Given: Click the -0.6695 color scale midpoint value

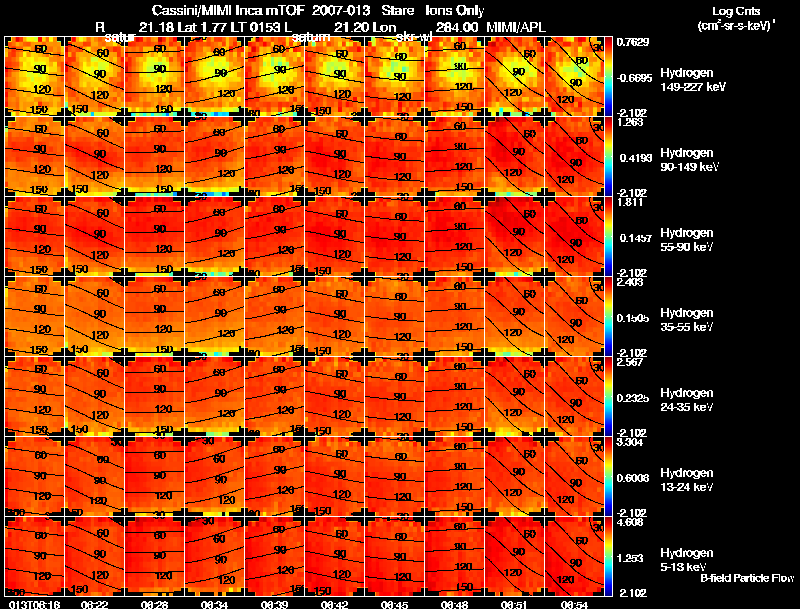Looking at the screenshot, I should (x=634, y=78).
